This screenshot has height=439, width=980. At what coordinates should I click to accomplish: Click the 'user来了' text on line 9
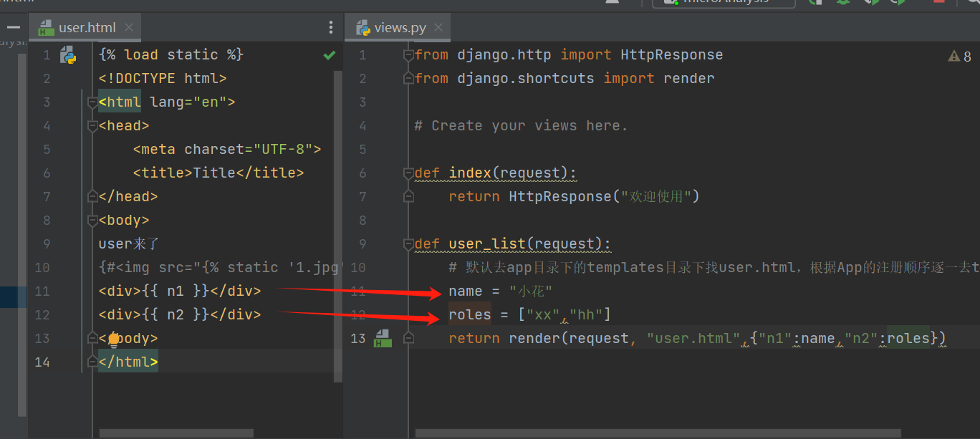pyautogui.click(x=129, y=244)
